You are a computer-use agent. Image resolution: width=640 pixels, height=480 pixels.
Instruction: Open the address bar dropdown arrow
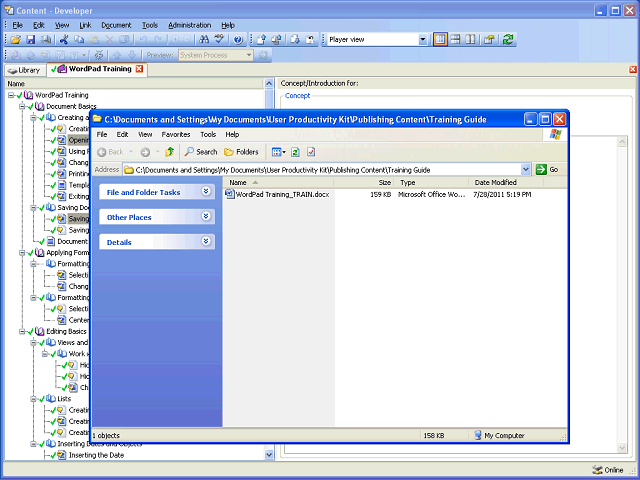click(526, 169)
